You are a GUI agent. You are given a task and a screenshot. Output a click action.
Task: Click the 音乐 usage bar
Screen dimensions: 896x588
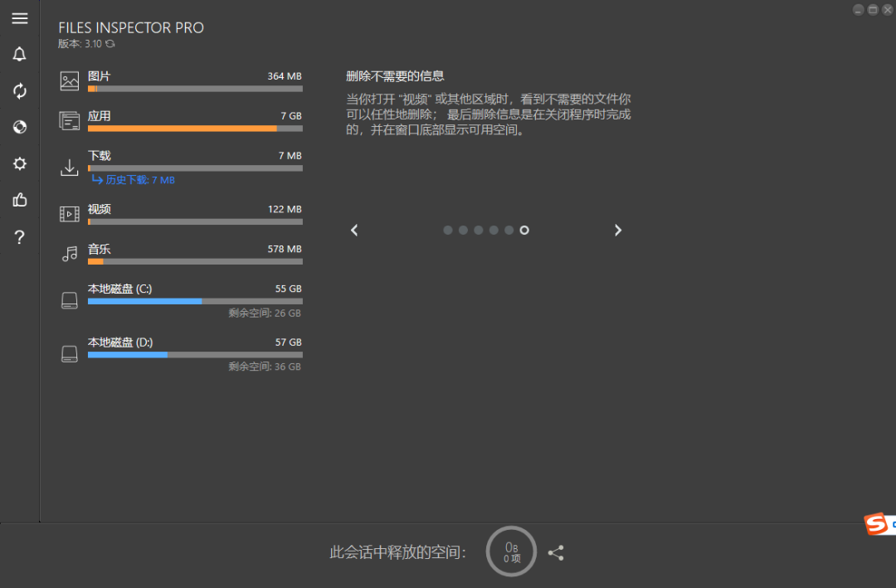point(196,262)
